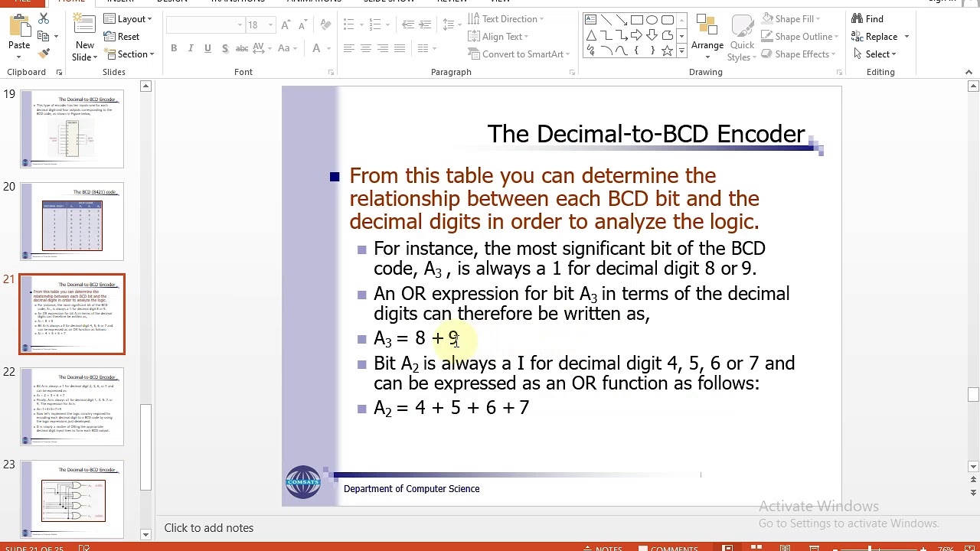Open the Select dropdown
The width and height of the screenshot is (980, 551).
pos(874,54)
